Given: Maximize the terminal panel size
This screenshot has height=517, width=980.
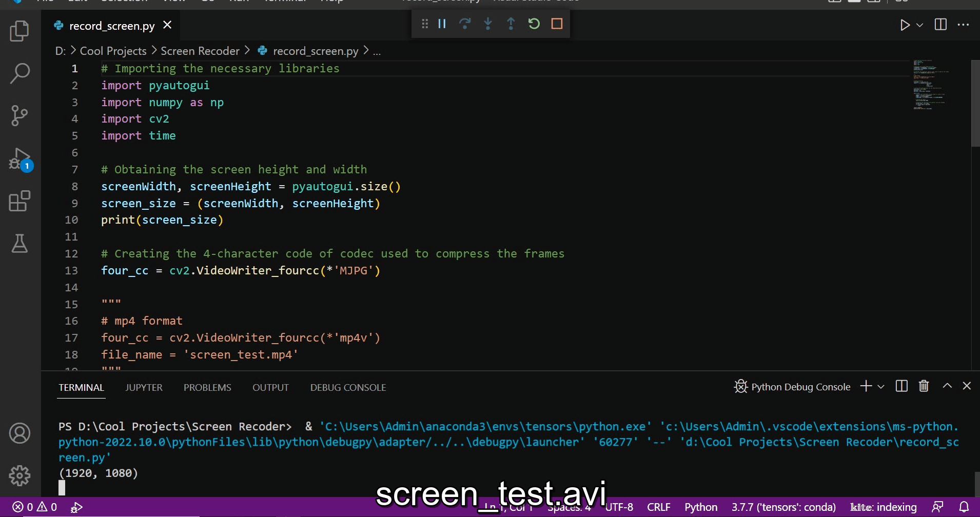Looking at the screenshot, I should click(947, 386).
